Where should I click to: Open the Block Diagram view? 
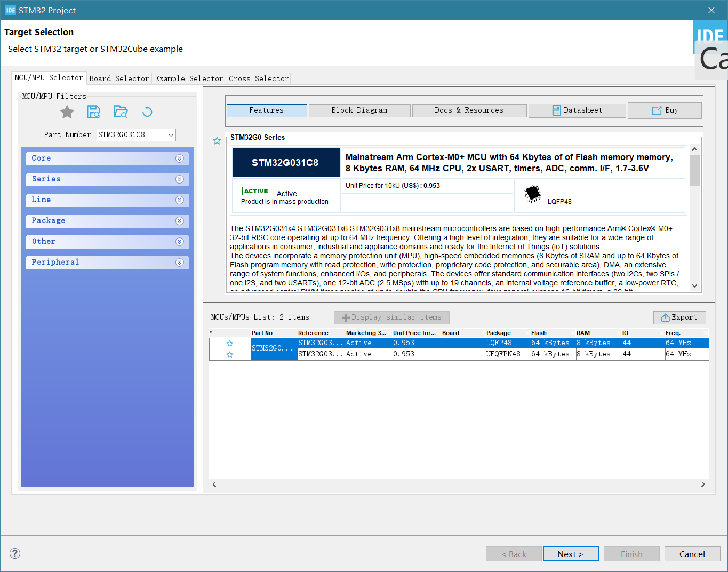tap(359, 110)
